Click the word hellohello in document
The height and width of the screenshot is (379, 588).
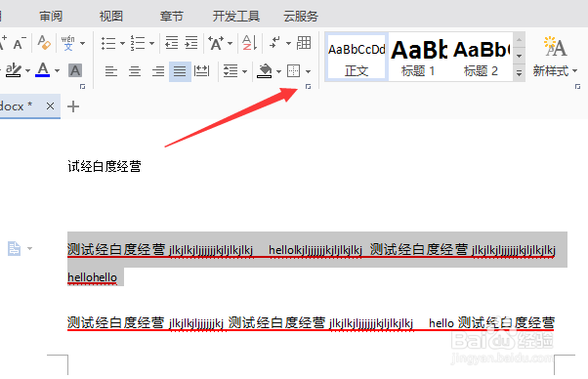pos(92,277)
